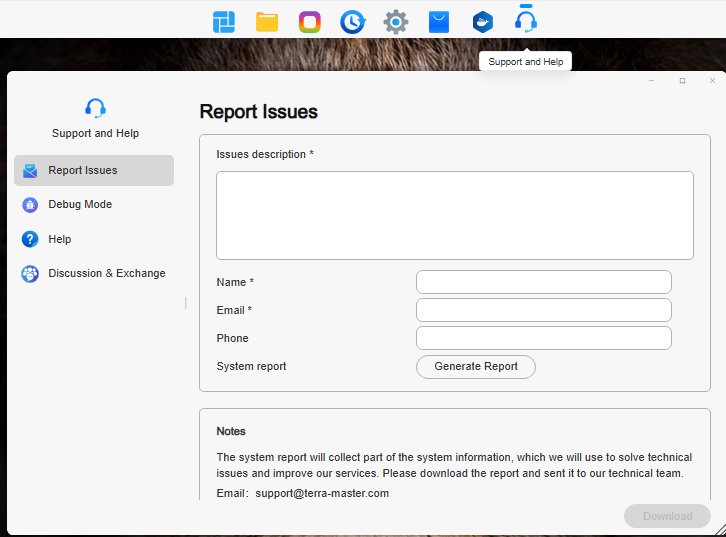The image size is (726, 537).
Task: Open the blue clock backup icon
Action: 353,22
